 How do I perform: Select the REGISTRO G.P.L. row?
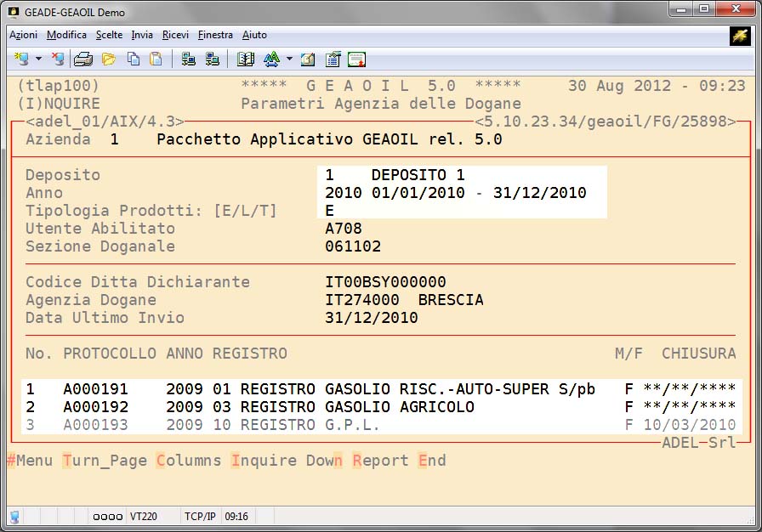coord(380,425)
